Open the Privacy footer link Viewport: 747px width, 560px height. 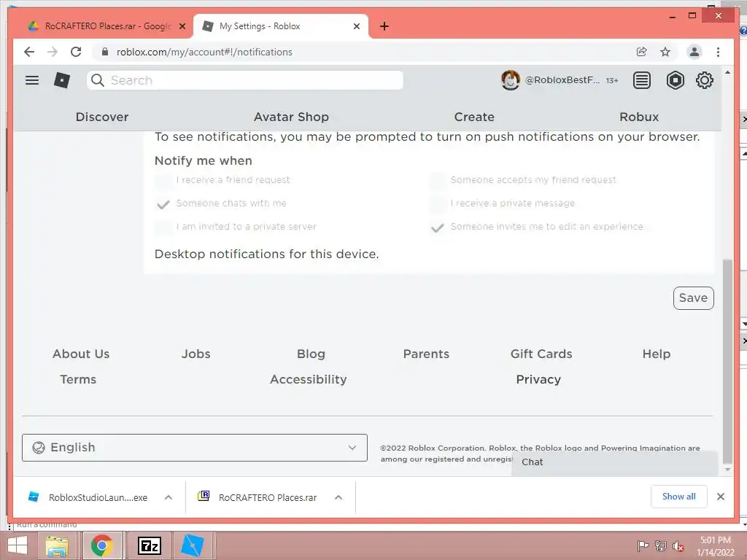click(x=538, y=379)
